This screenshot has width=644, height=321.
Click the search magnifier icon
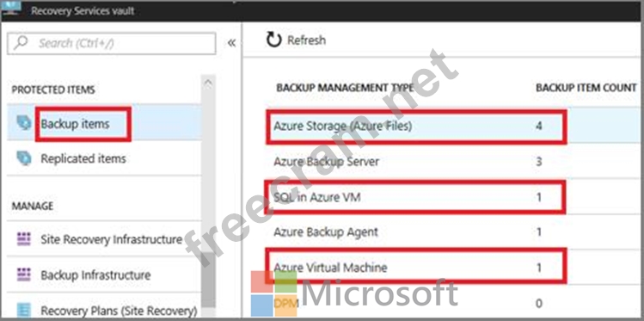pos(21,43)
